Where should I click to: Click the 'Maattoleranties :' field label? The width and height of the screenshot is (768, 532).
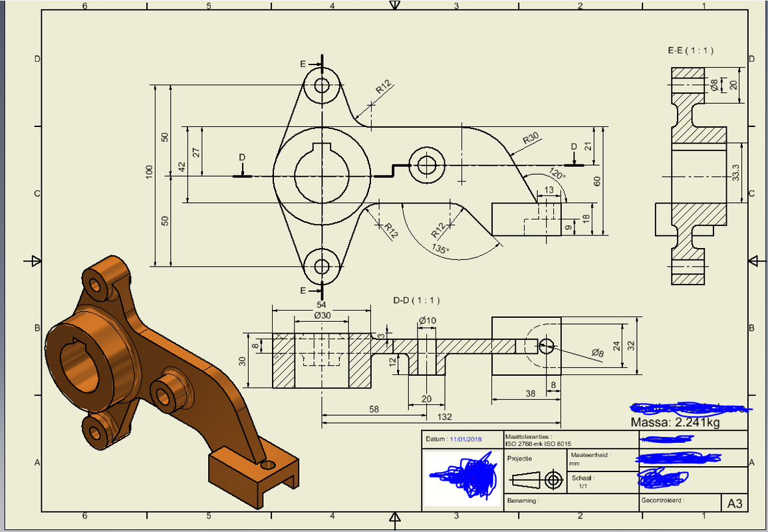pyautogui.click(x=528, y=436)
